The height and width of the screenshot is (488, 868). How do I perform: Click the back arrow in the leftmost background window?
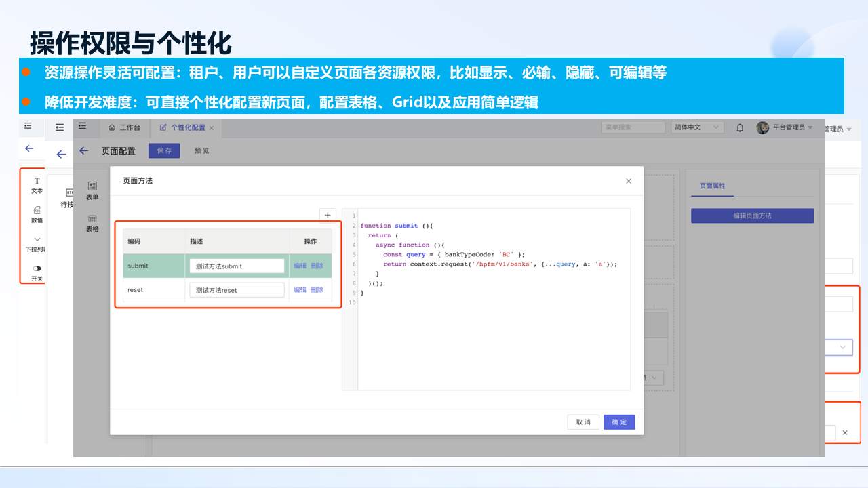click(x=28, y=148)
